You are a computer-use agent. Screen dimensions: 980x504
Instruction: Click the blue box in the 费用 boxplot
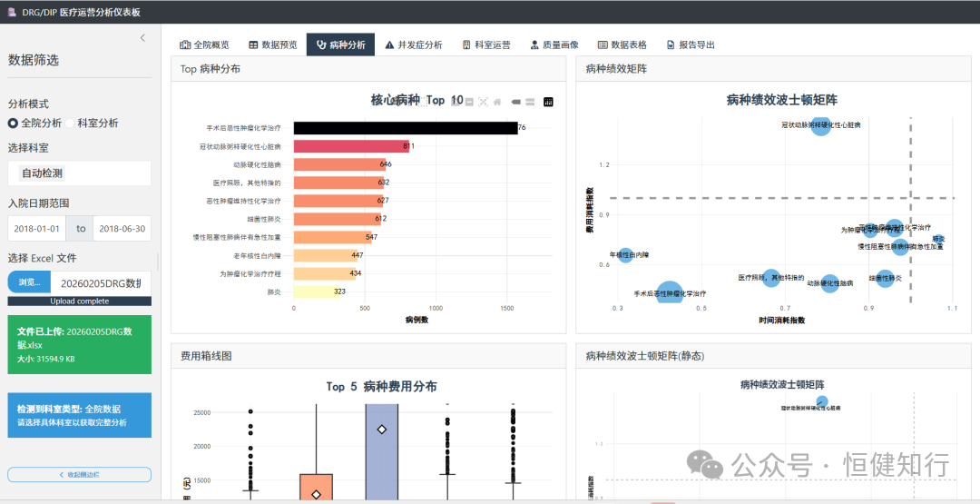pos(382,451)
